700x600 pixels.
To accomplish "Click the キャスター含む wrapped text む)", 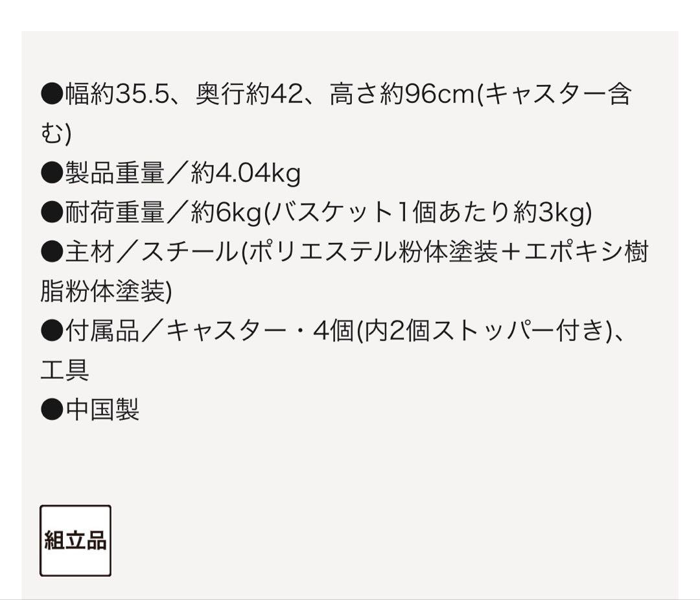I will tap(56, 134).
